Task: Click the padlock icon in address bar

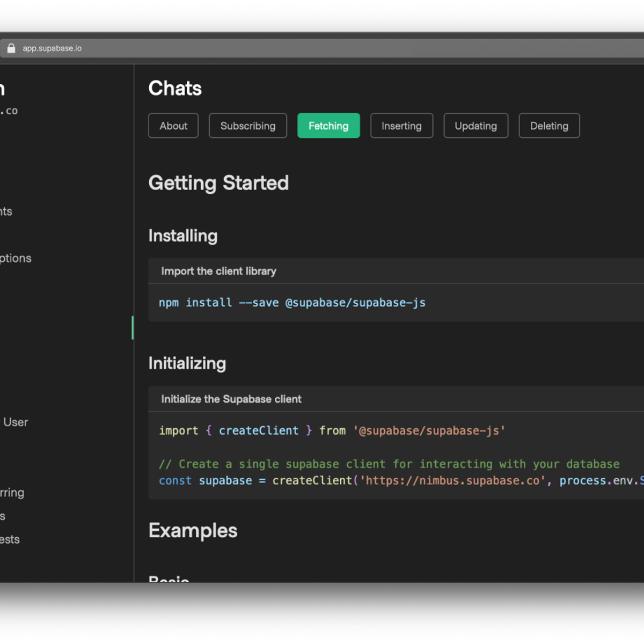Action: tap(11, 48)
